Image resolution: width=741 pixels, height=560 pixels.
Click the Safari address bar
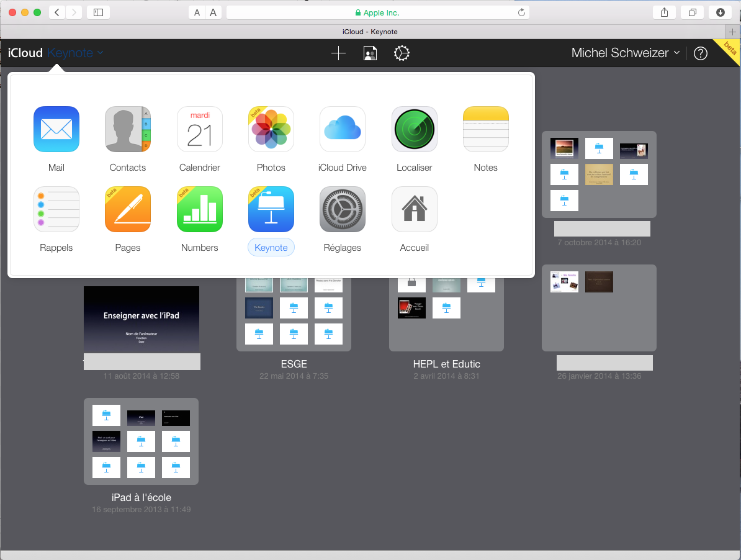click(377, 12)
